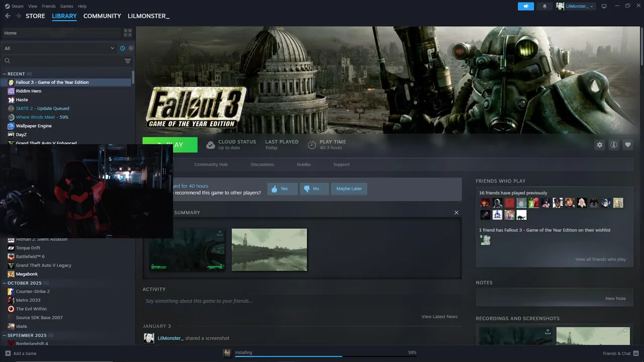Screen dimensions: 644x362
Task: Click View Latest News
Action: 439,317
